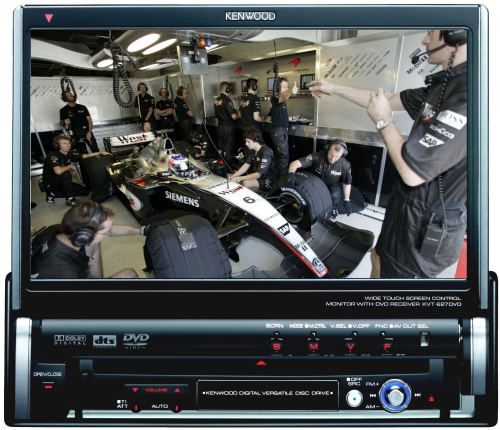Click the FM+ label above the knob
The width and height of the screenshot is (500, 430).
click(x=372, y=384)
